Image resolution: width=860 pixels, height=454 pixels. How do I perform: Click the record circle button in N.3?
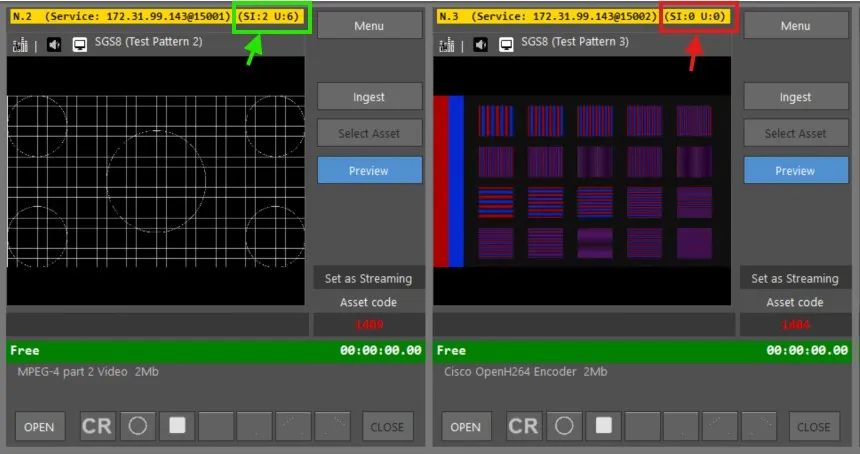coord(564,426)
